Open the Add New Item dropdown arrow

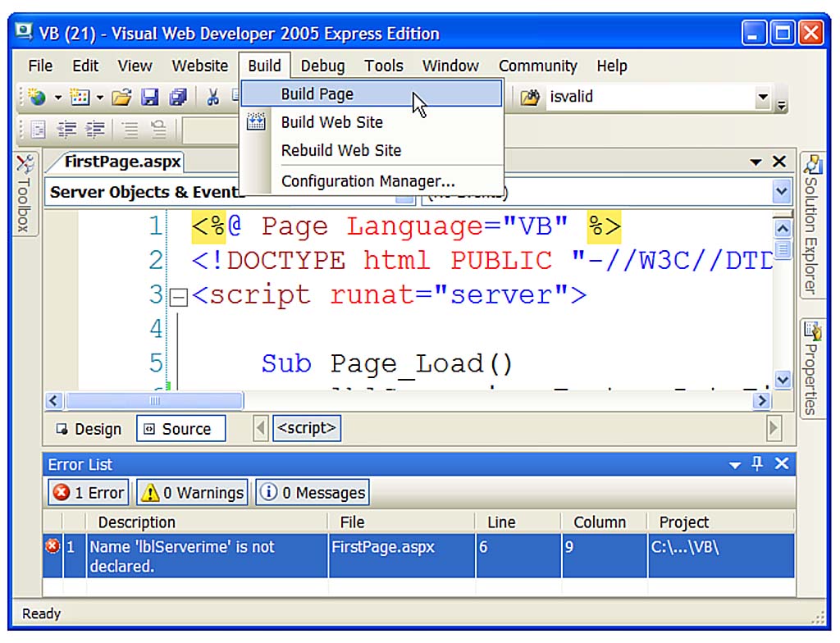pyautogui.click(x=100, y=98)
